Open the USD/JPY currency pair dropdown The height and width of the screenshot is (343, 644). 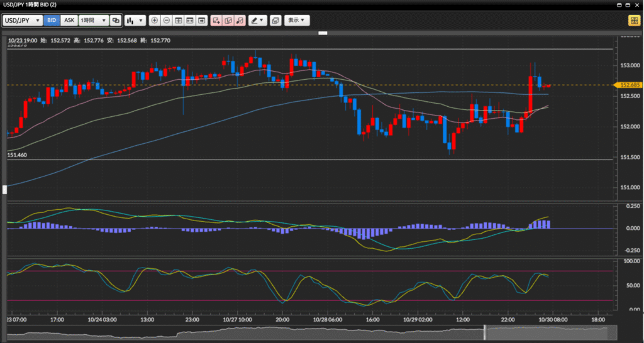(x=23, y=20)
